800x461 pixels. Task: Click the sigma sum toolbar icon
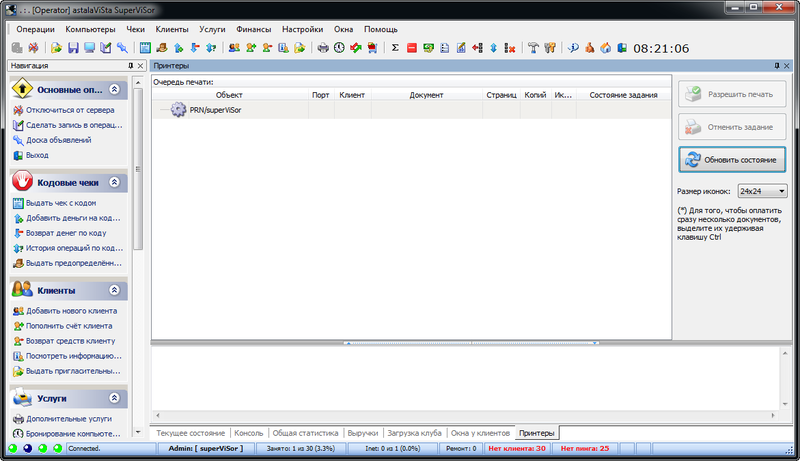click(x=395, y=48)
